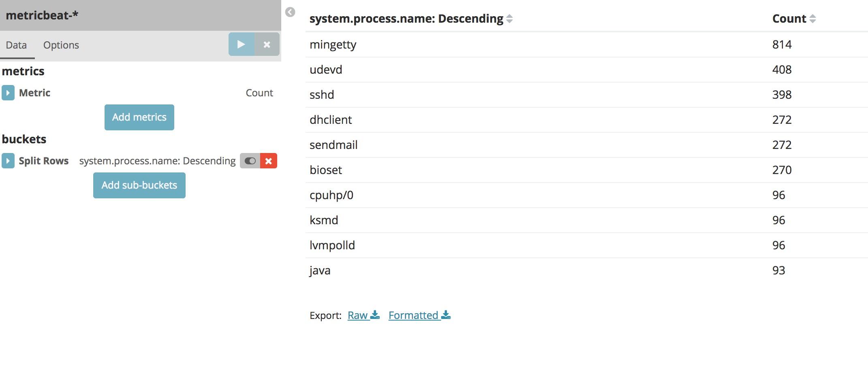Viewport: 868px width, 374px height.
Task: Click the sendmail process row
Action: [x=334, y=145]
